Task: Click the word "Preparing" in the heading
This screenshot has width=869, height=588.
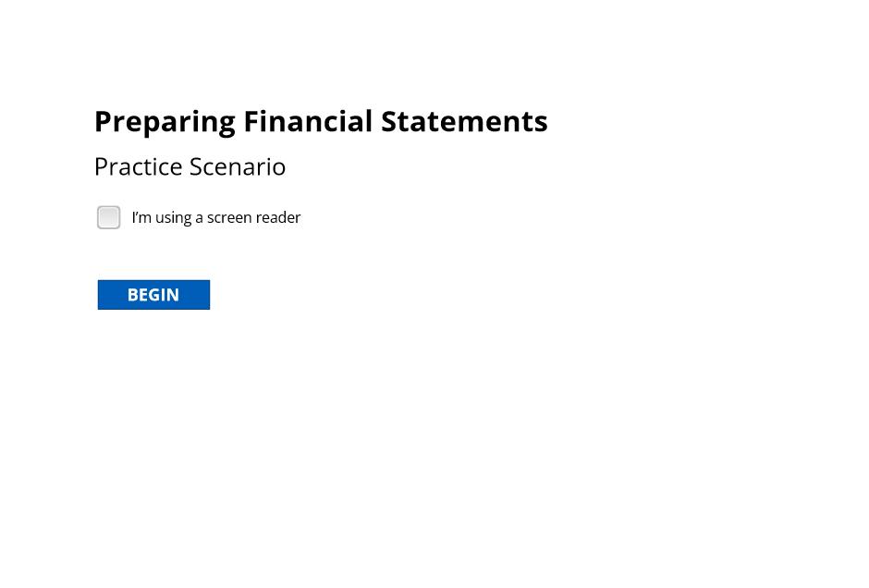Action: tap(165, 122)
